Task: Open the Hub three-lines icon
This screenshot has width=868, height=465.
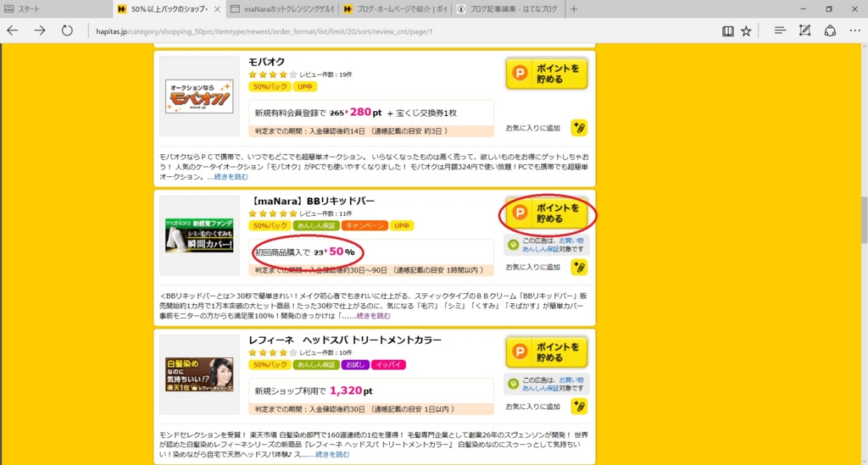Action: click(780, 31)
